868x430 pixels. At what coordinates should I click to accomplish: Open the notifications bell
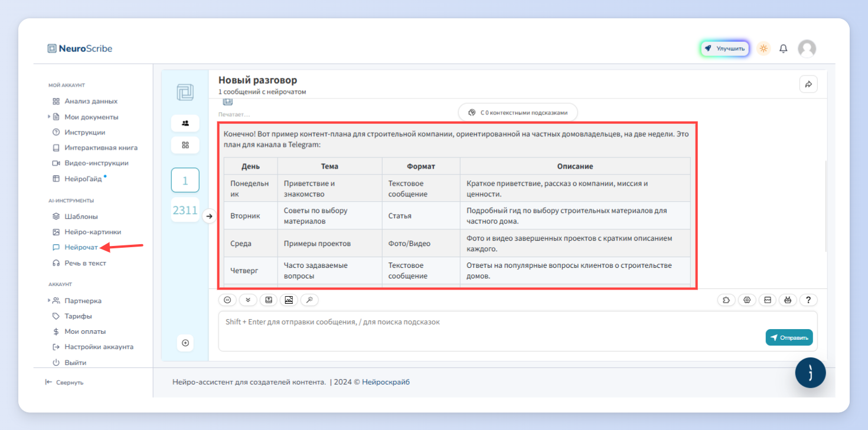coord(784,48)
